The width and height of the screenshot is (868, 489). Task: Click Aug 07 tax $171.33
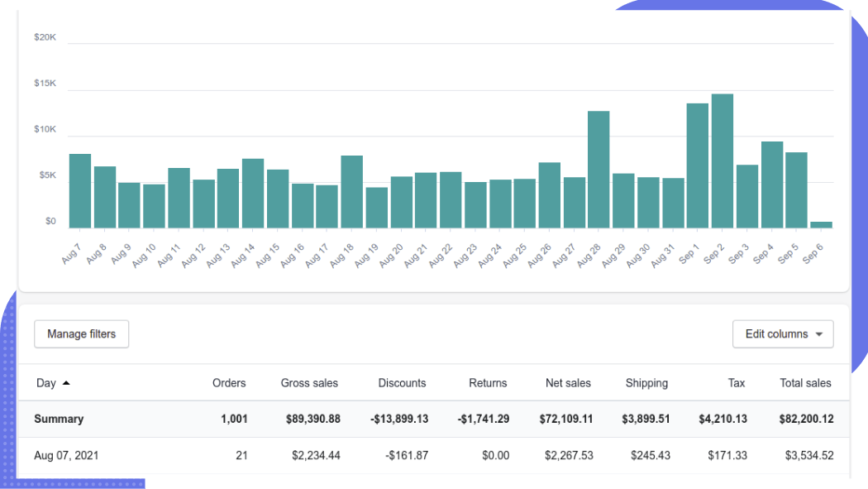[x=727, y=455]
